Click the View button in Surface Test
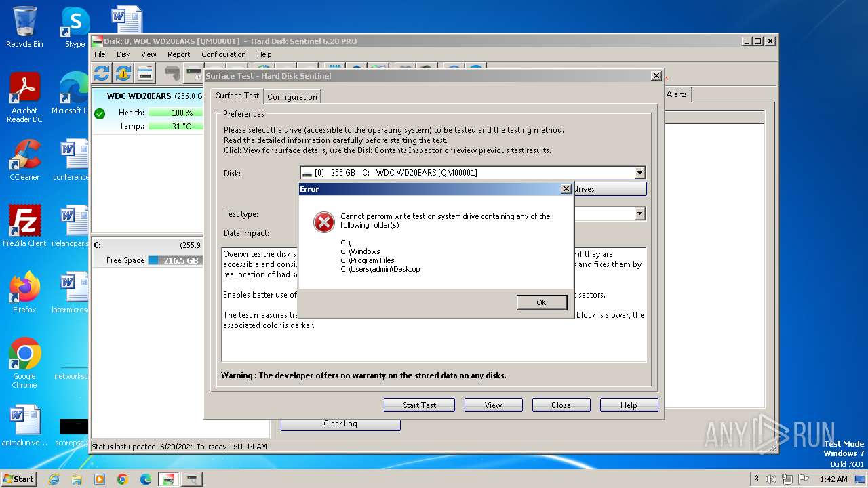Viewport: 868px width, 488px height. tap(493, 405)
